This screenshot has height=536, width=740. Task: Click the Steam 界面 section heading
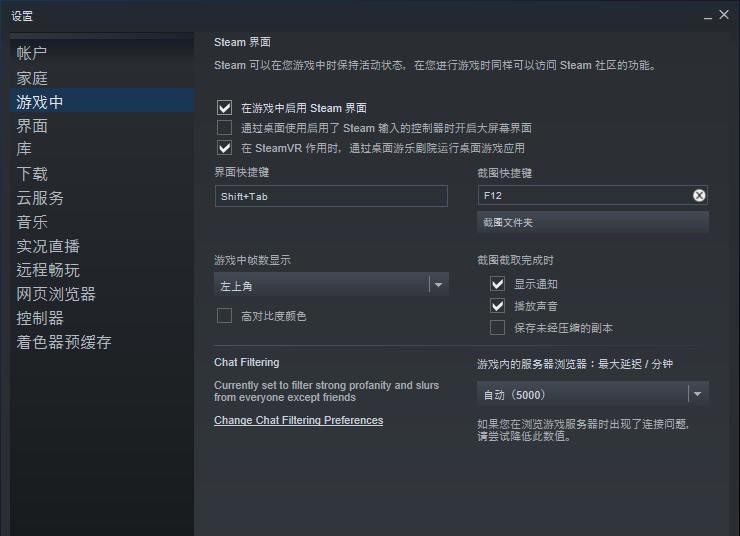(242, 42)
